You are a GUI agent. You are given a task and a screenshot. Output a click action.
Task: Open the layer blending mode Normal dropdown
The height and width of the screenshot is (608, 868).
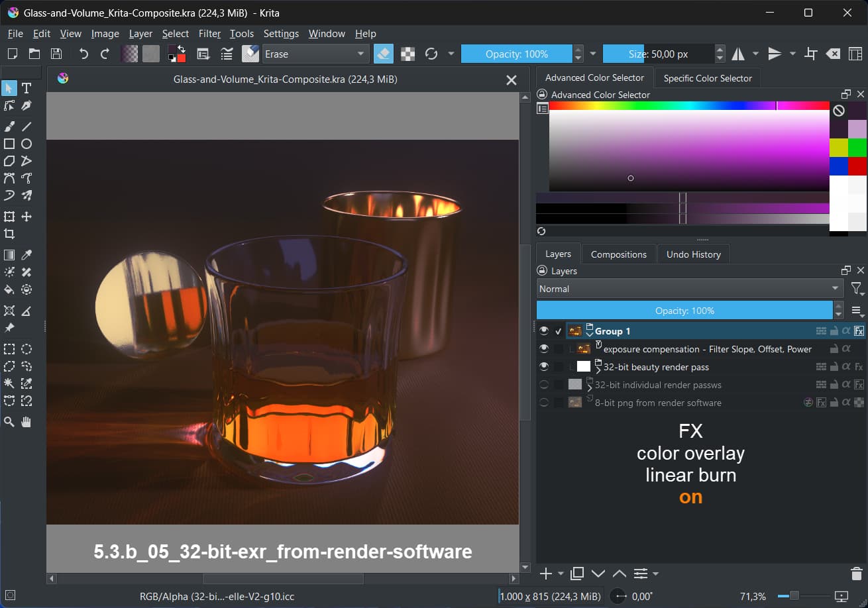tap(689, 289)
